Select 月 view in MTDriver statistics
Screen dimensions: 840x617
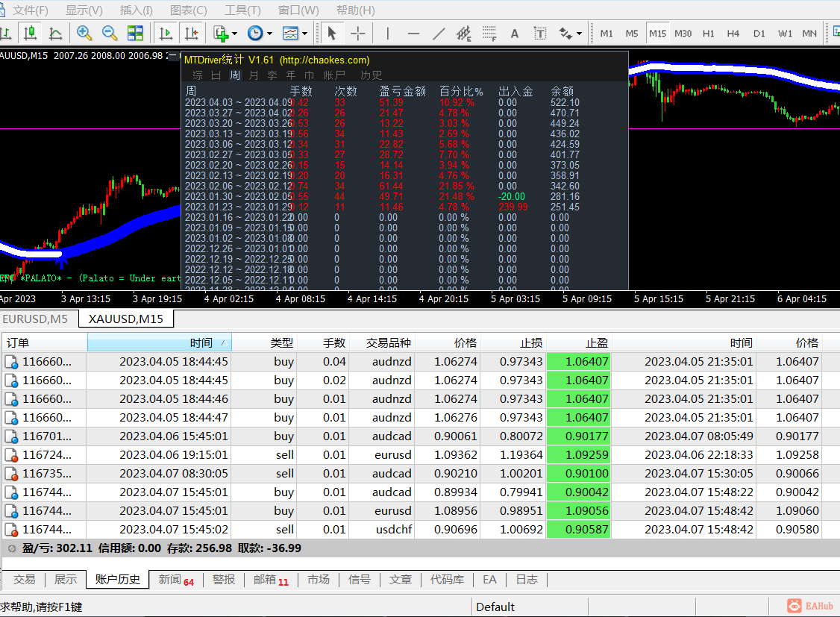point(254,75)
